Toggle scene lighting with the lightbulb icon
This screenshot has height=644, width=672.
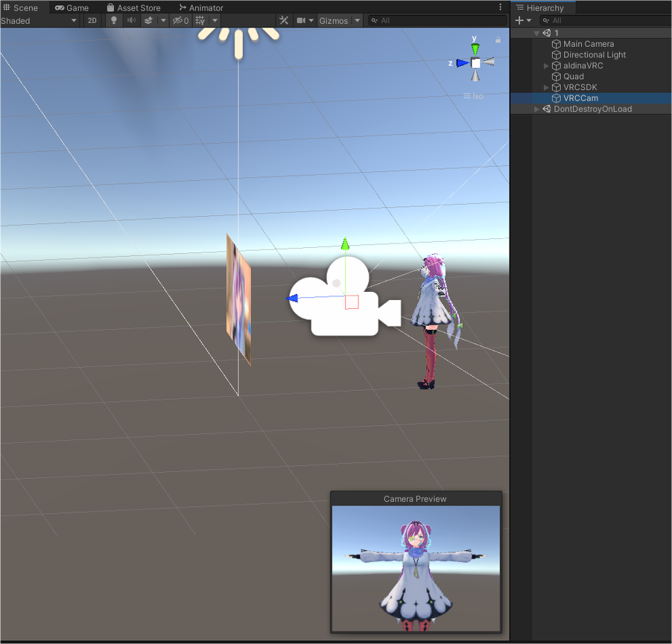pos(113,20)
